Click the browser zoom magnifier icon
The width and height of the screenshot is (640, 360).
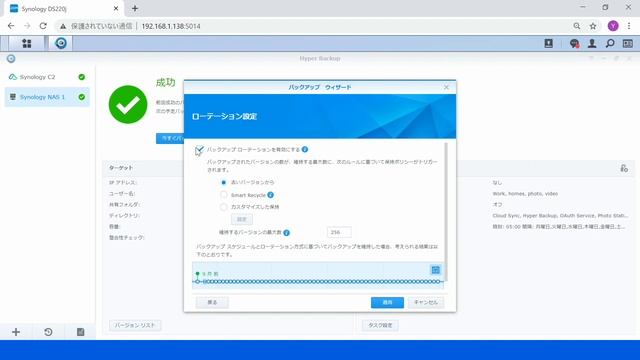tap(577, 26)
